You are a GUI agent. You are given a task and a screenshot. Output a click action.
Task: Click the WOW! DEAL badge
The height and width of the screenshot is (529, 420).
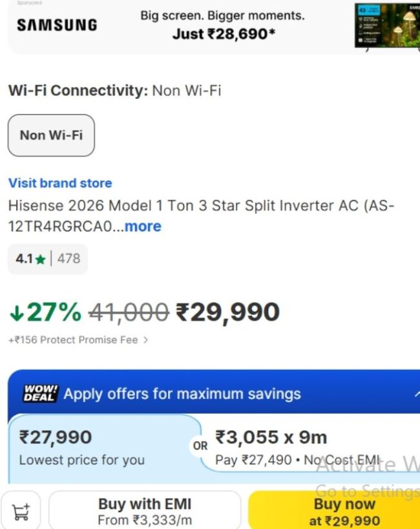(40, 393)
